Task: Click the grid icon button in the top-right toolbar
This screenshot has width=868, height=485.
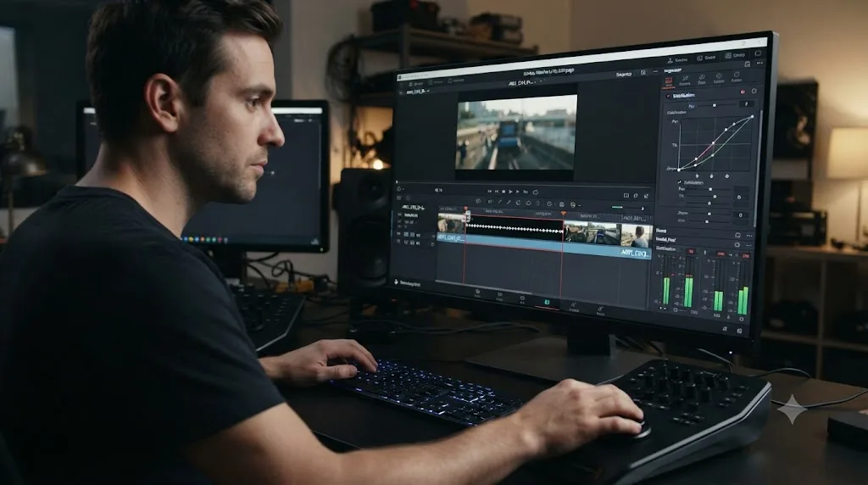Action: [735, 55]
